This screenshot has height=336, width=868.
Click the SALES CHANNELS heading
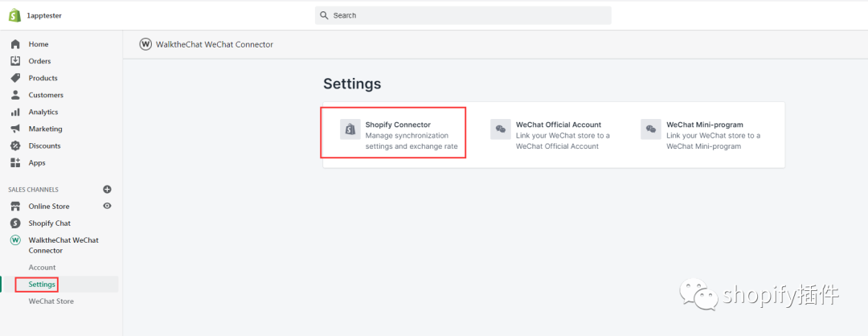tap(33, 190)
